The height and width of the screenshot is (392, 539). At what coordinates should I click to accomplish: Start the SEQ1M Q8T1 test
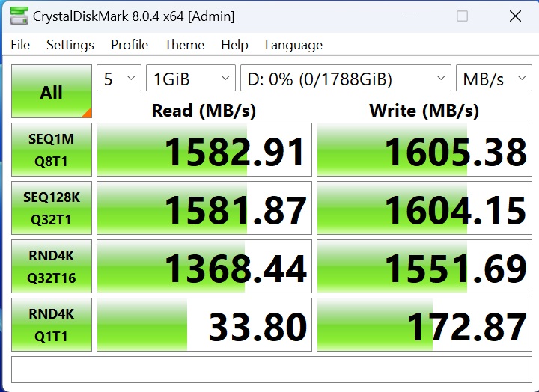click(x=52, y=150)
